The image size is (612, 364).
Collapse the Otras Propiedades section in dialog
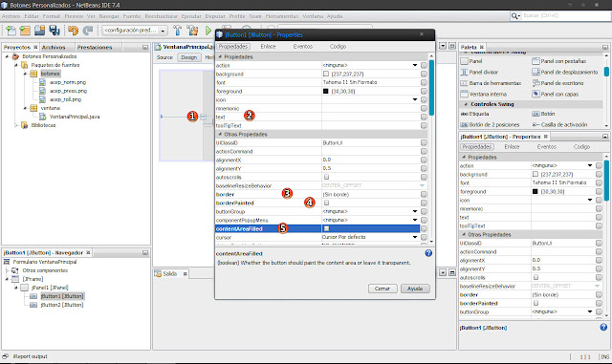pos(220,134)
